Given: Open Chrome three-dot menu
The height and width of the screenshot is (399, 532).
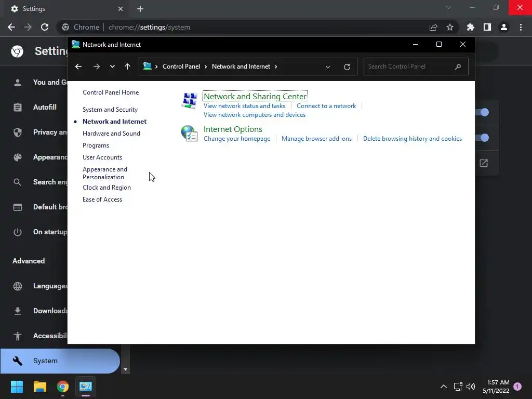Looking at the screenshot, I should 521,27.
